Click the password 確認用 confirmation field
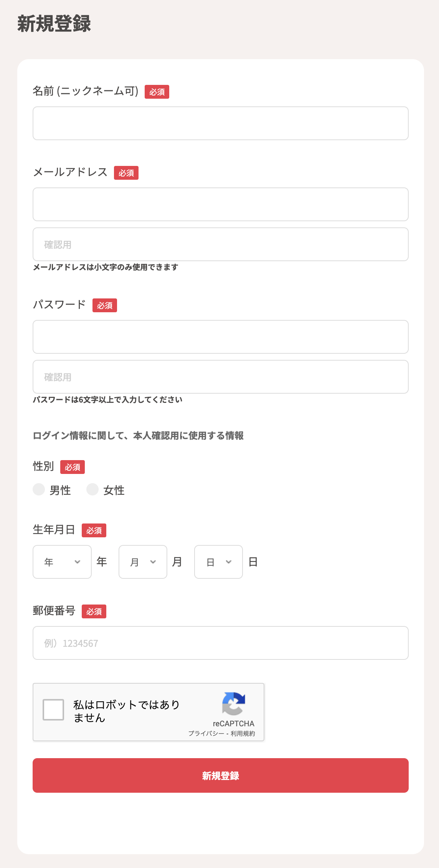Screen dimensions: 439x868 point(220,377)
